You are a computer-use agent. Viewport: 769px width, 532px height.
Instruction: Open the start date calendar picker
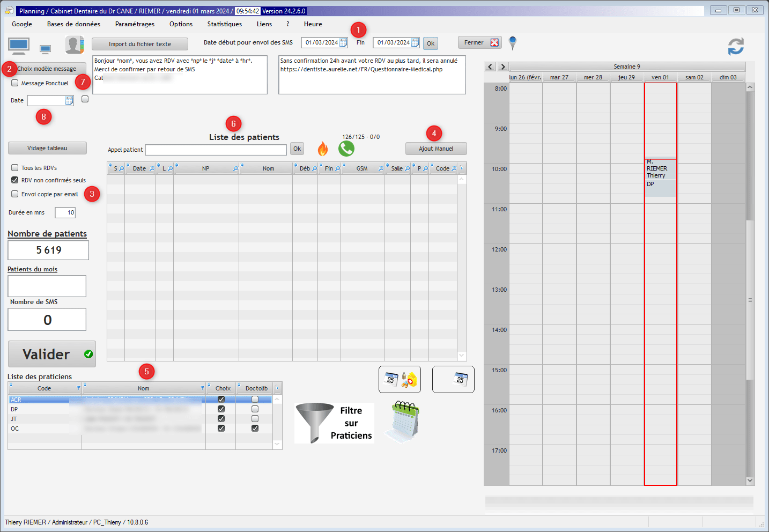tap(343, 43)
